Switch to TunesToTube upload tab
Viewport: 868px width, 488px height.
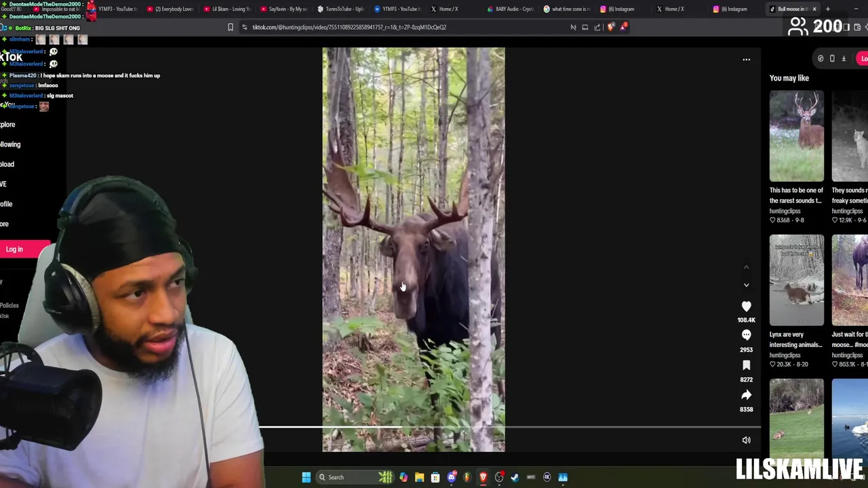340,9
